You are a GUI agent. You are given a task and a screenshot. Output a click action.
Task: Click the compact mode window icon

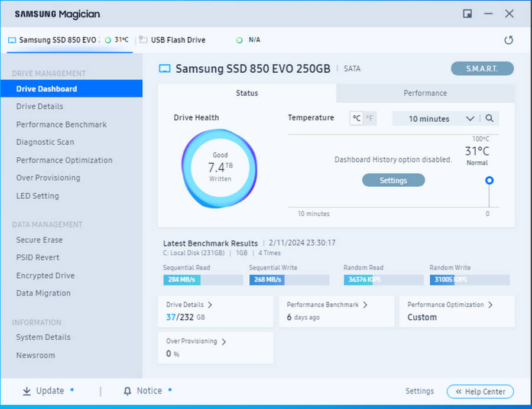click(468, 14)
